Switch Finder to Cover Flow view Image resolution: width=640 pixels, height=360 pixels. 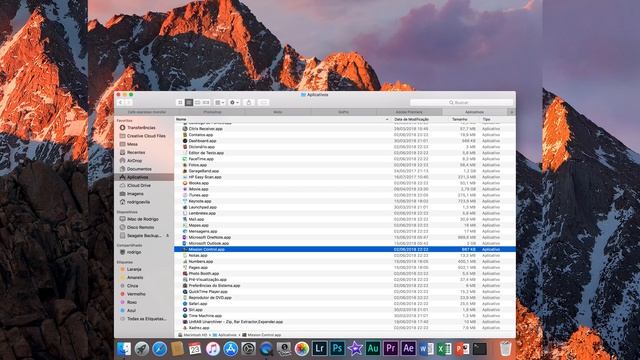[x=206, y=102]
